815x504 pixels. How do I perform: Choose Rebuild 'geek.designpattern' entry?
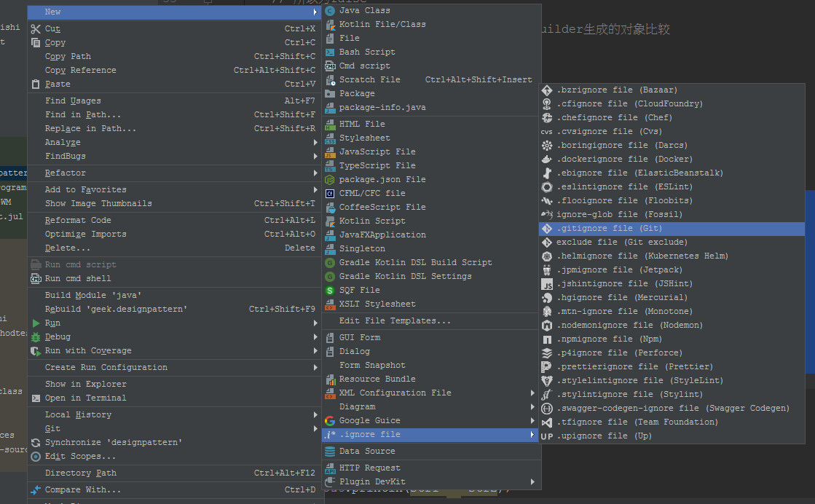(x=174, y=309)
